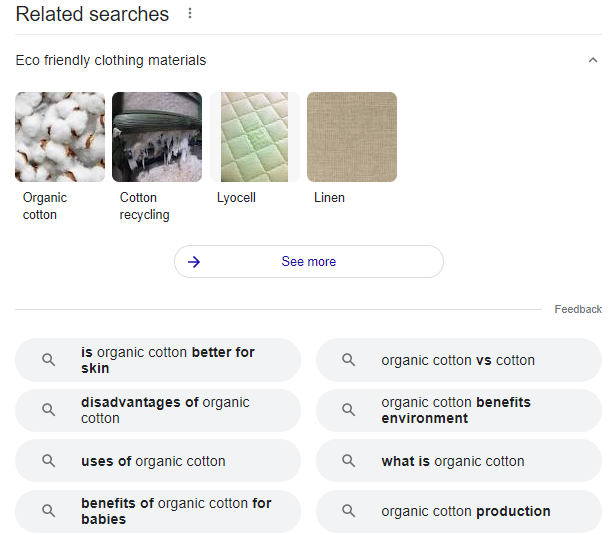Screen dimensions: 616x535
Task: Search 'is organic cotton better for skin'
Action: coord(158,360)
